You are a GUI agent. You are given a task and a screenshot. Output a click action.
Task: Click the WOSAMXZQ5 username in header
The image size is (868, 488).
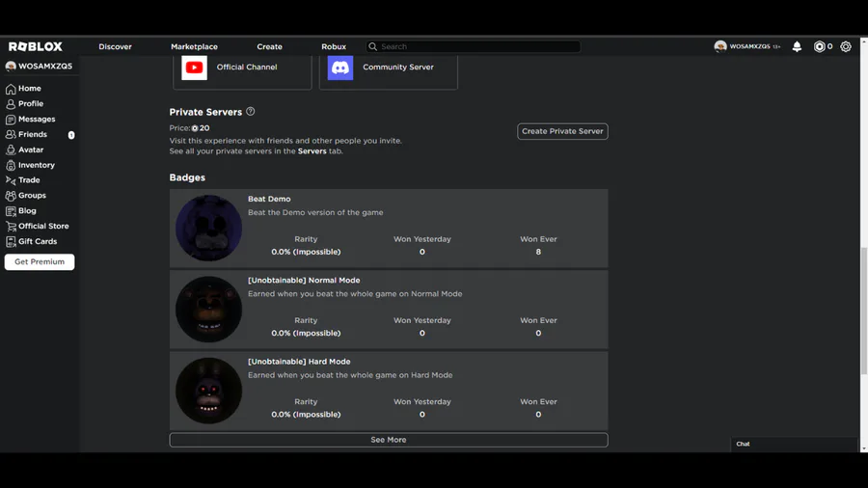point(749,46)
